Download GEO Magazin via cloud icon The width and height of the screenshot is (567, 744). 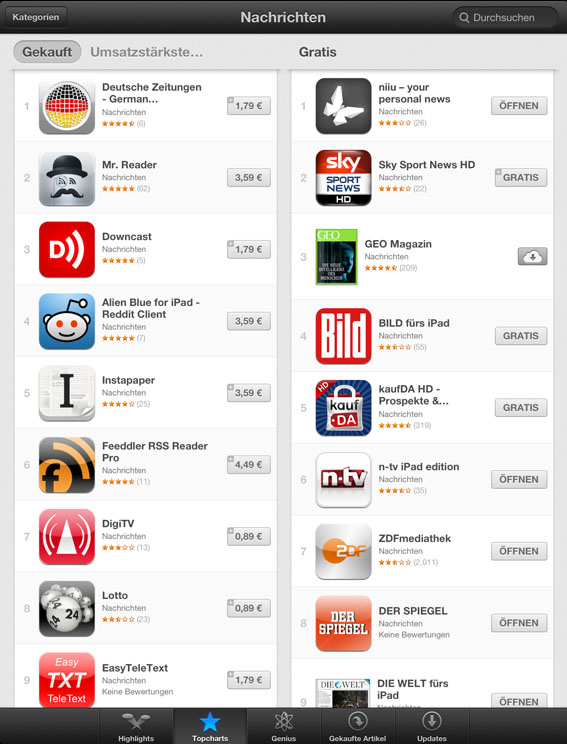(532, 256)
